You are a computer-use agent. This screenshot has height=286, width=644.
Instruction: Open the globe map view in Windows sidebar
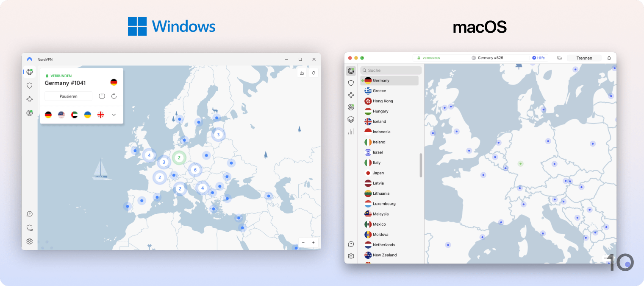pos(29,72)
